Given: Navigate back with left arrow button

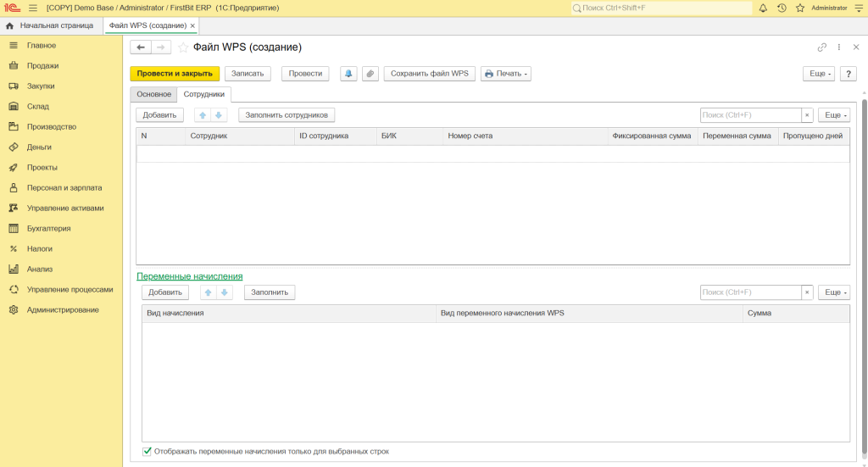Looking at the screenshot, I should pos(141,47).
